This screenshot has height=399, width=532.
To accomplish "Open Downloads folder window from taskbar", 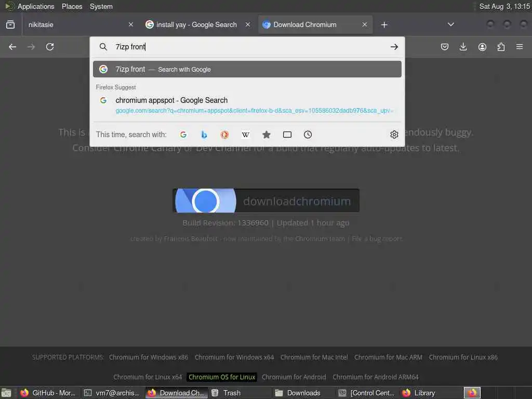I will pos(303,393).
